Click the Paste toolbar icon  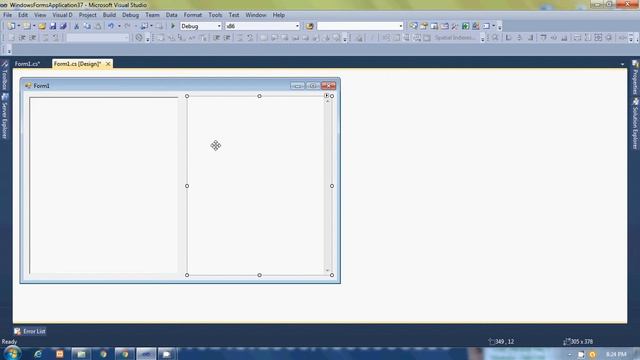pyautogui.click(x=98, y=26)
